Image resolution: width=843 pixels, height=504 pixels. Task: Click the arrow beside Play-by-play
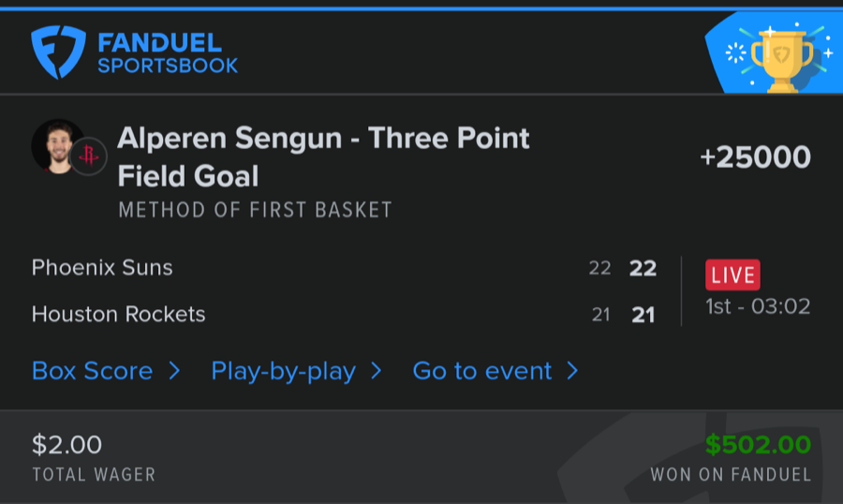coord(377,371)
